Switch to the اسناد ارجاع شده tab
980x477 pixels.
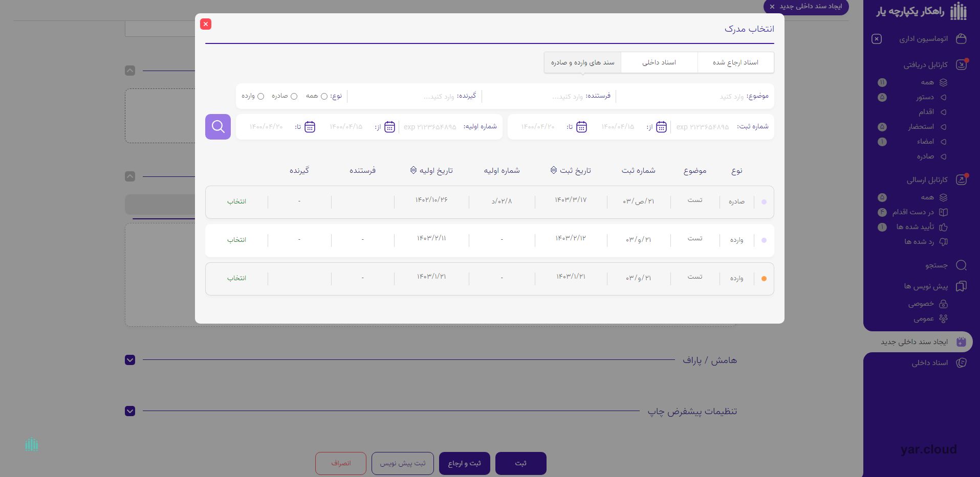tap(735, 62)
